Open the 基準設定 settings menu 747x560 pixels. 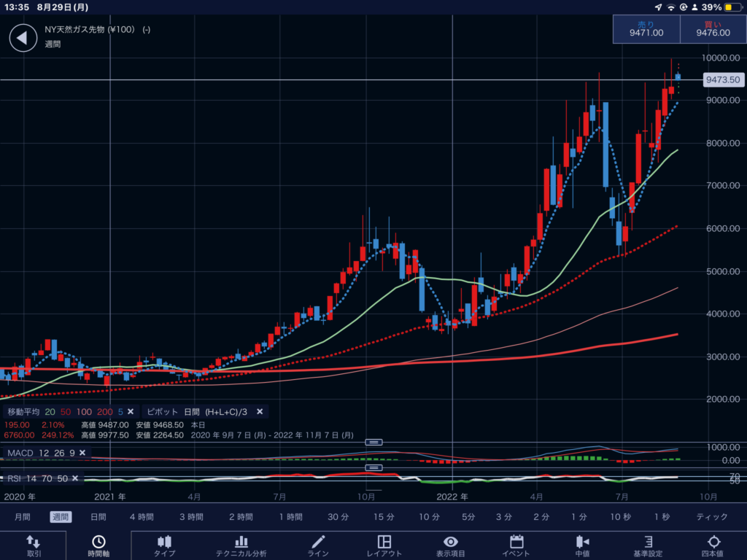click(x=648, y=545)
